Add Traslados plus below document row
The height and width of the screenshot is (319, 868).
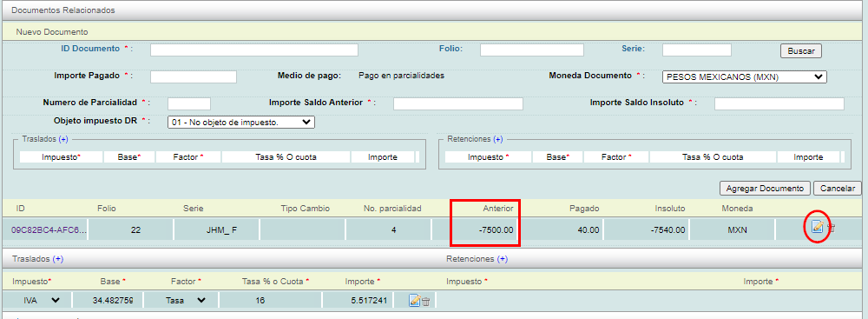tap(59, 258)
